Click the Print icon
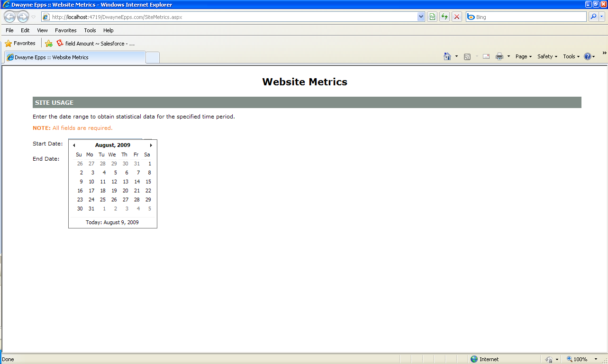Image resolution: width=608 pixels, height=364 pixels. pos(499,56)
